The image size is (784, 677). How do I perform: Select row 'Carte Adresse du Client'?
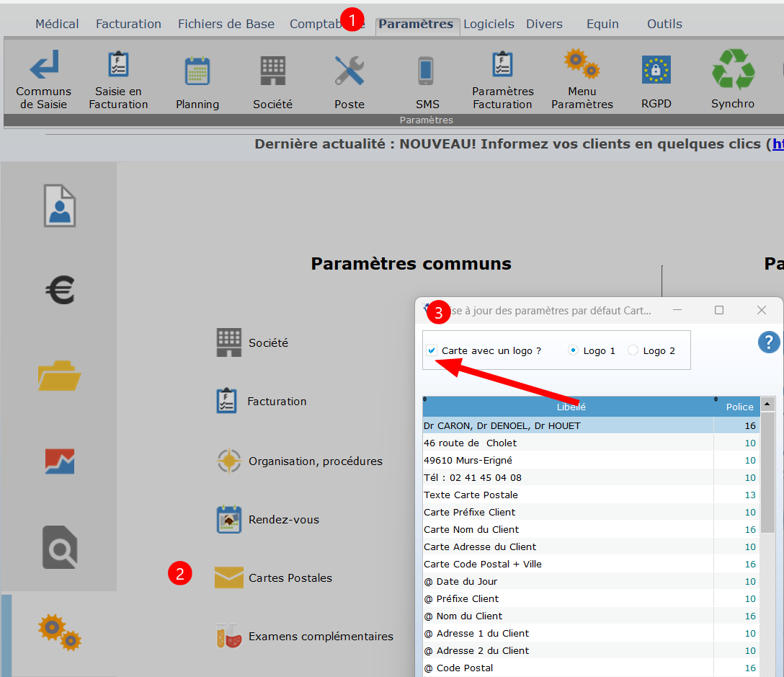[x=591, y=547]
